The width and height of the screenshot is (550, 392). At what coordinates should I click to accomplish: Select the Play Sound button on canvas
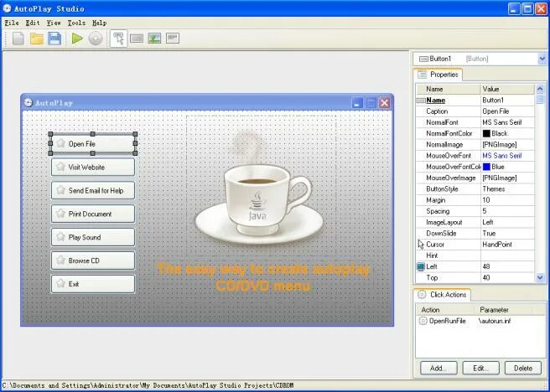click(93, 237)
